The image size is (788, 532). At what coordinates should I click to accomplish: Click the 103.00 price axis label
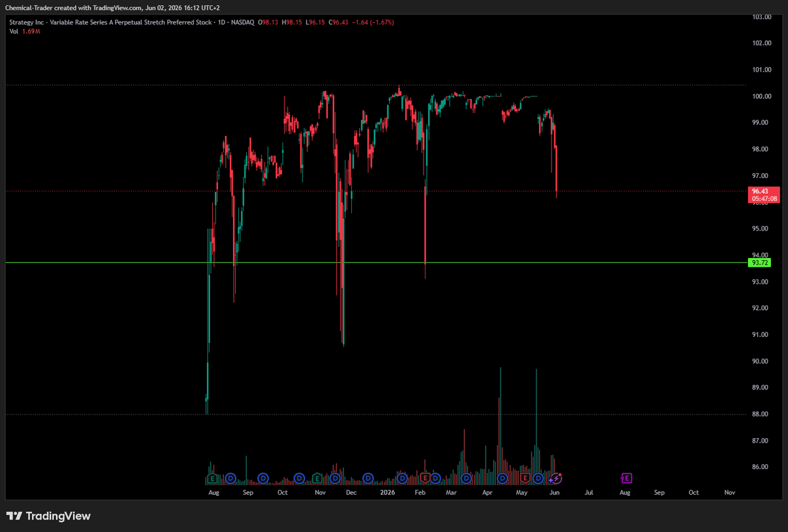(x=762, y=16)
